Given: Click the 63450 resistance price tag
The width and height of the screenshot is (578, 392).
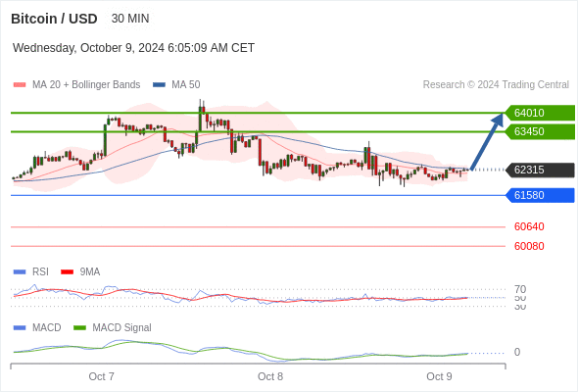Looking at the screenshot, I should 540,131.
